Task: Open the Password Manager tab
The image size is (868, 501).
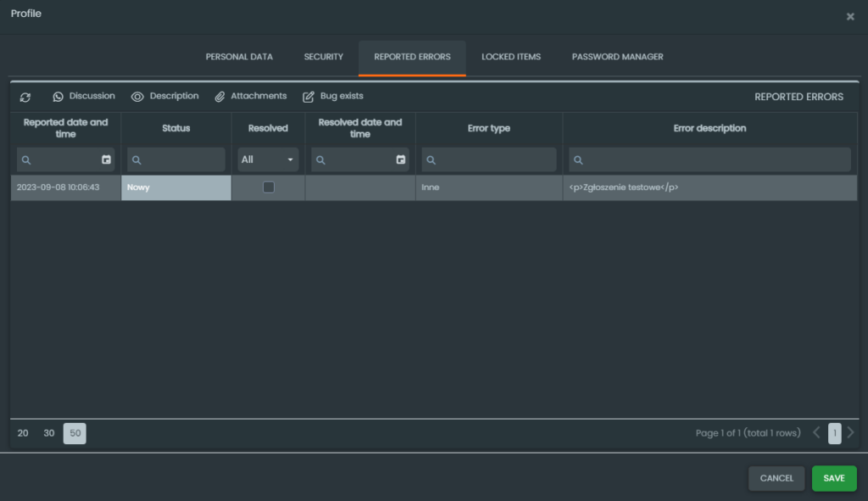Action: click(617, 57)
